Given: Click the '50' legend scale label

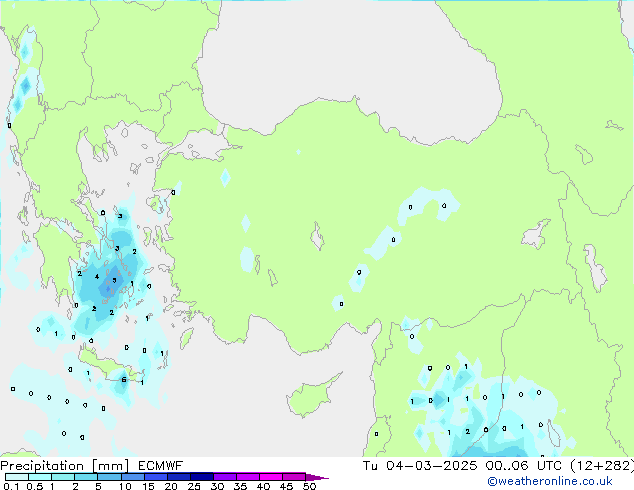Looking at the screenshot, I should tap(309, 486).
